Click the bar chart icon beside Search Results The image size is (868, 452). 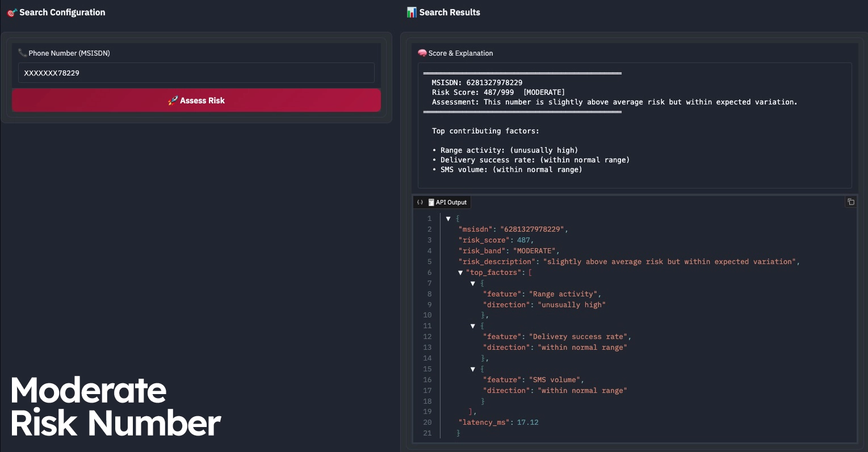click(412, 12)
